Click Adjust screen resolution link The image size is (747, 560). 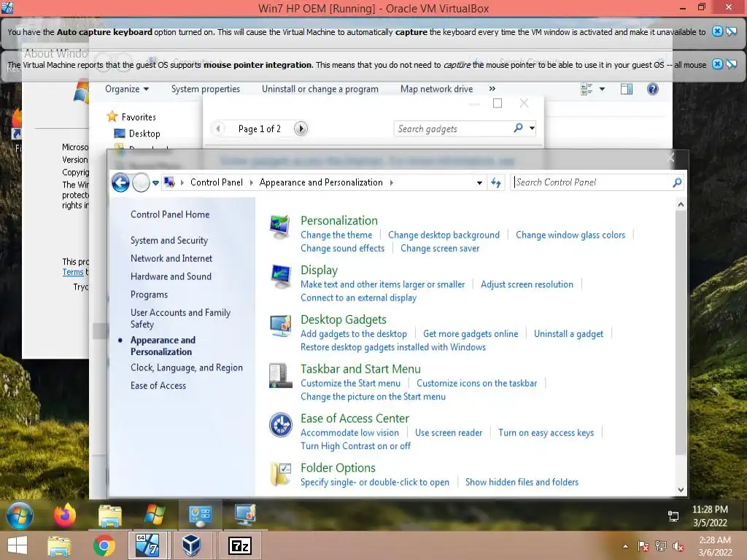pyautogui.click(x=527, y=284)
